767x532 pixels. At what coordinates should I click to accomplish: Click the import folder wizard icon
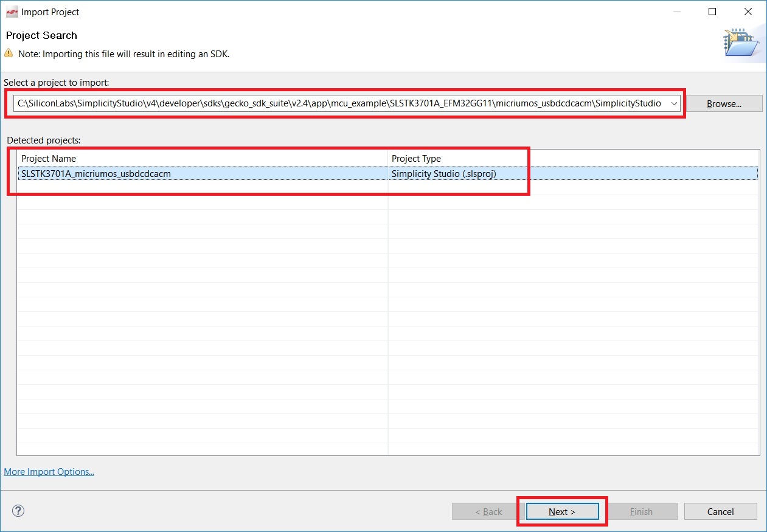(741, 43)
